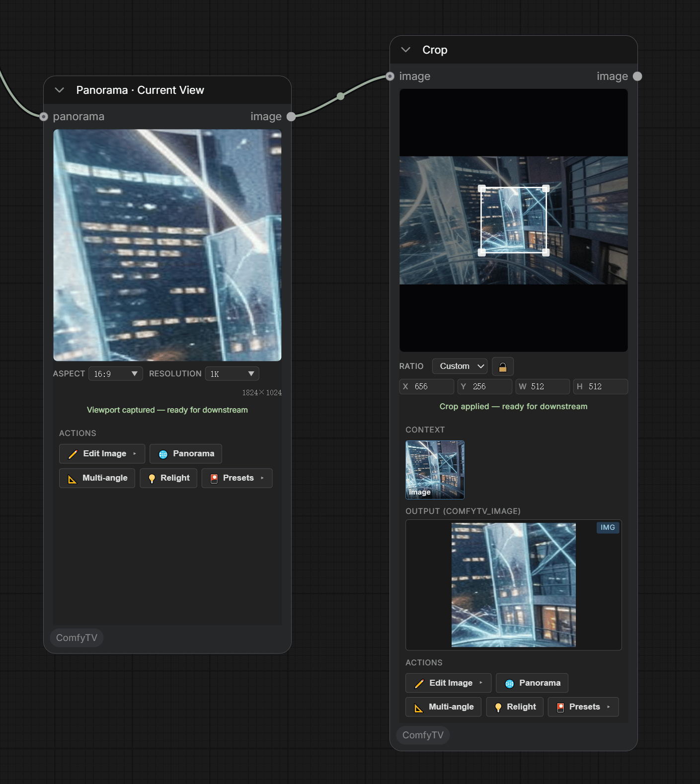
Task: Click the panorama input socket
Action: (x=44, y=117)
